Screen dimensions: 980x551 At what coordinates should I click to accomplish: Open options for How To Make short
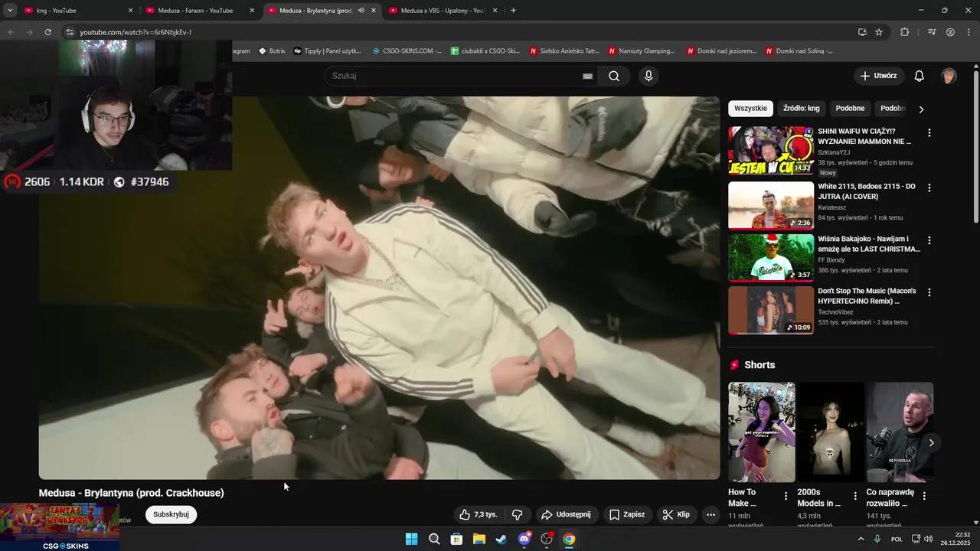tap(786, 496)
